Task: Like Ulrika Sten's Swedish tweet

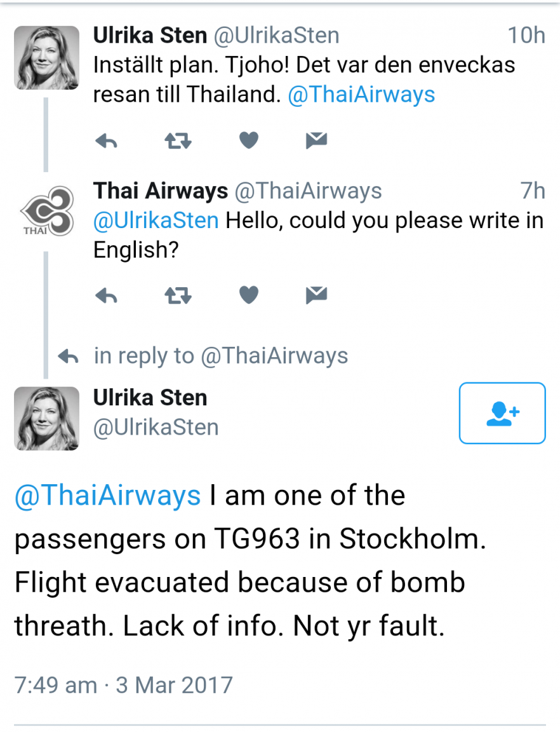Action: point(249,140)
